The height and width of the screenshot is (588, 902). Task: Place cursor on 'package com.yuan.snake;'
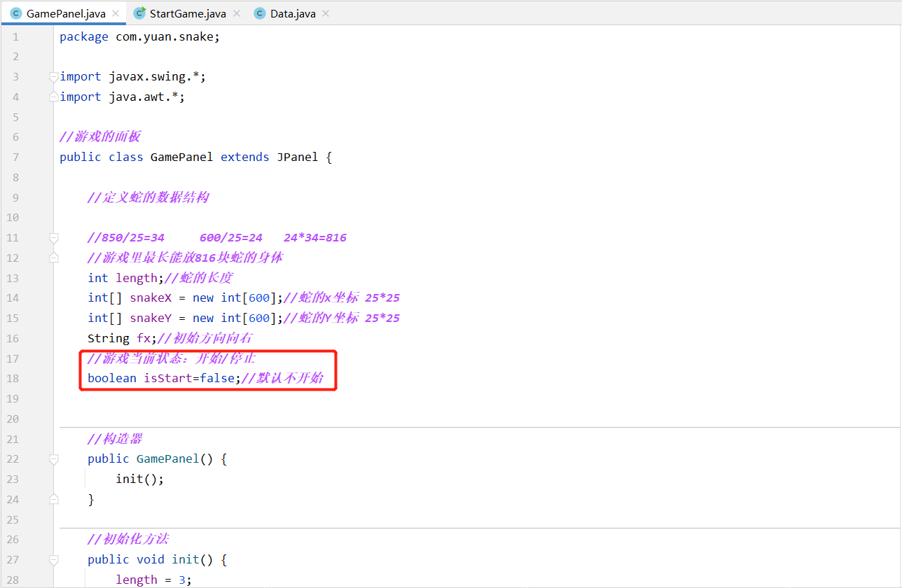(x=140, y=36)
